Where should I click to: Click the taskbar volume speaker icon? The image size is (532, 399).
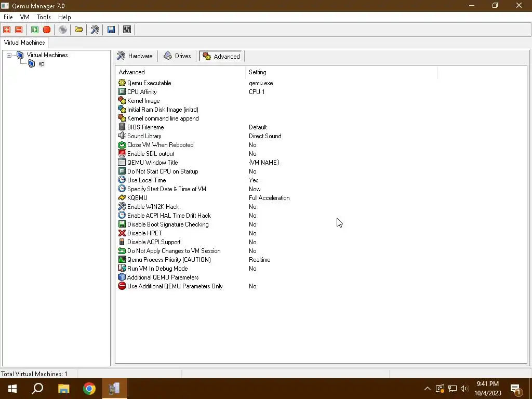(x=464, y=389)
